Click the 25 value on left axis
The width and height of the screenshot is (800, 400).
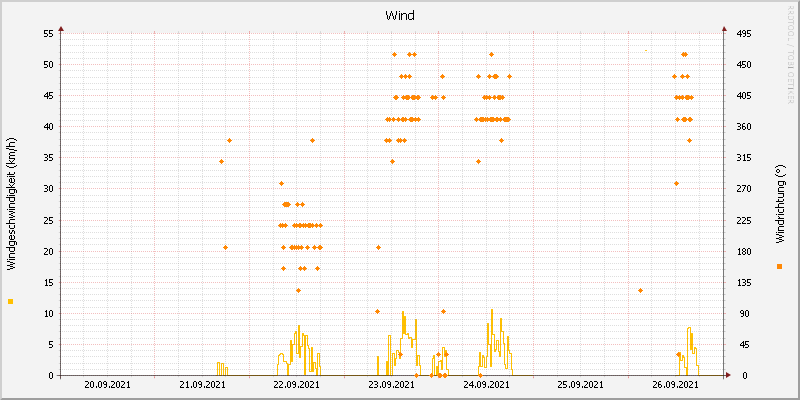tap(48, 220)
